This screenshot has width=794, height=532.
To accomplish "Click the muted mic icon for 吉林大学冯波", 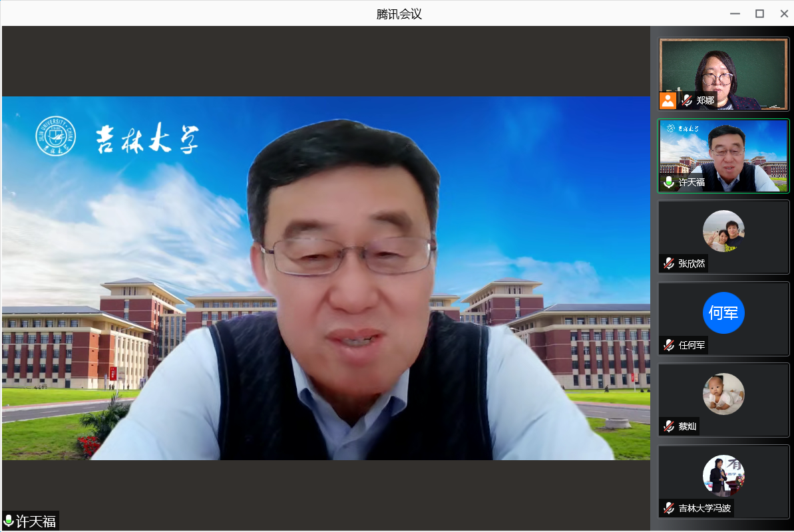I will click(x=669, y=509).
